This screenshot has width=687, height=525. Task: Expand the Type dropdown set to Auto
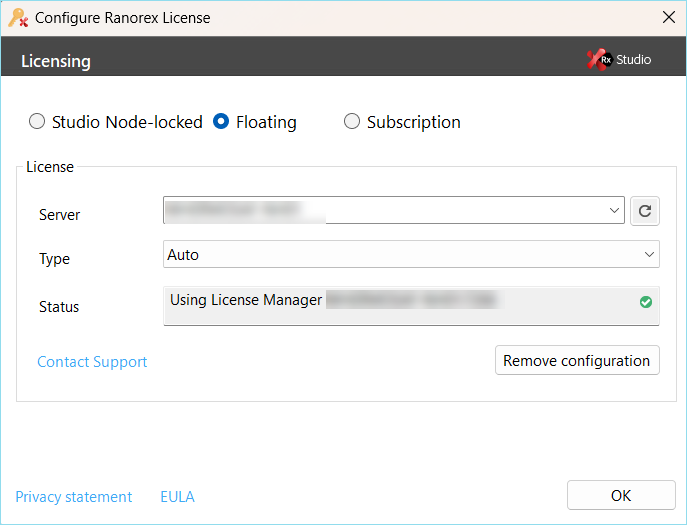tap(411, 254)
